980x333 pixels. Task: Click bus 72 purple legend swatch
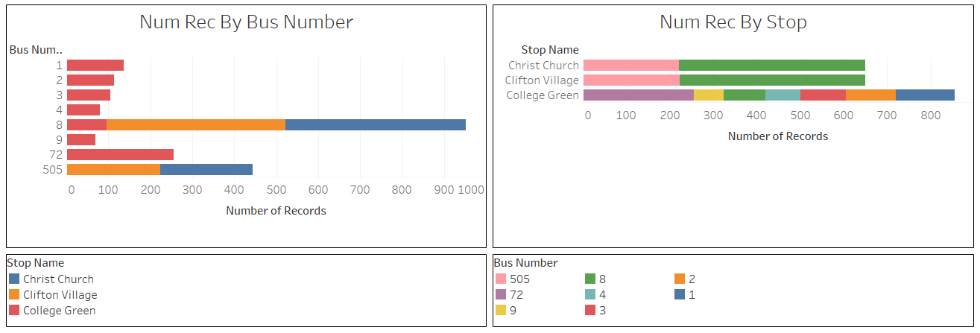501,294
